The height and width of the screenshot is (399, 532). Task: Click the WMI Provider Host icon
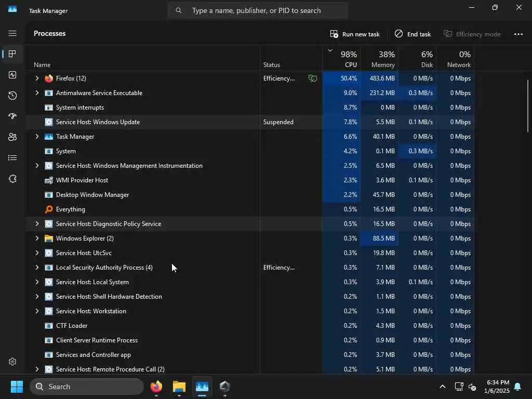click(x=49, y=180)
